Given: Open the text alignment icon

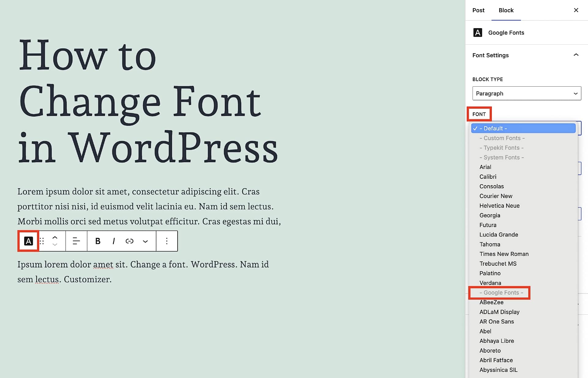Looking at the screenshot, I should click(76, 241).
